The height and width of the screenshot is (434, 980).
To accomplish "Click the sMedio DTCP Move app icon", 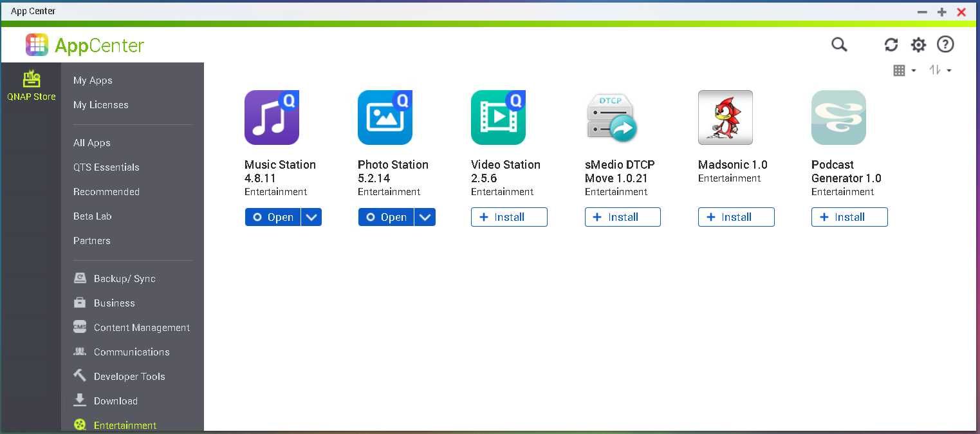I will click(x=612, y=117).
